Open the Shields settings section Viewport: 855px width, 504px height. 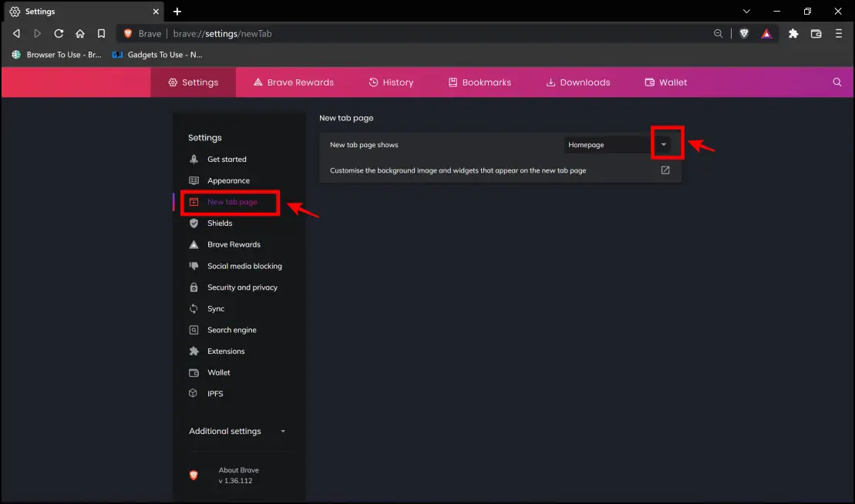point(218,223)
